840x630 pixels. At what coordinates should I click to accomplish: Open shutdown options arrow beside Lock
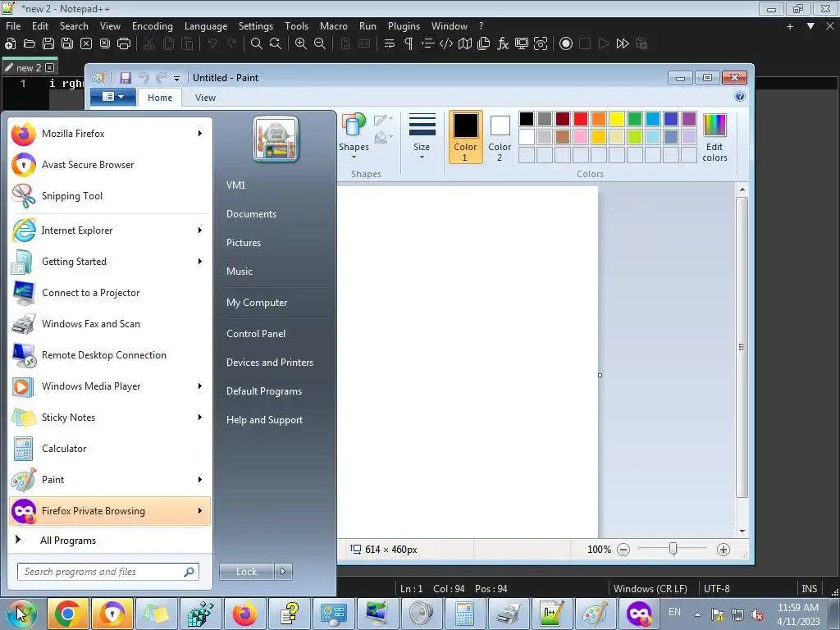[283, 572]
